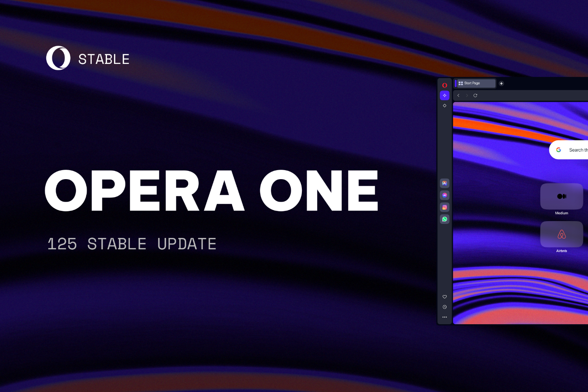Screen dimensions: 588x392
Task: Click the "STABLE" text near logo
Action: (104, 59)
